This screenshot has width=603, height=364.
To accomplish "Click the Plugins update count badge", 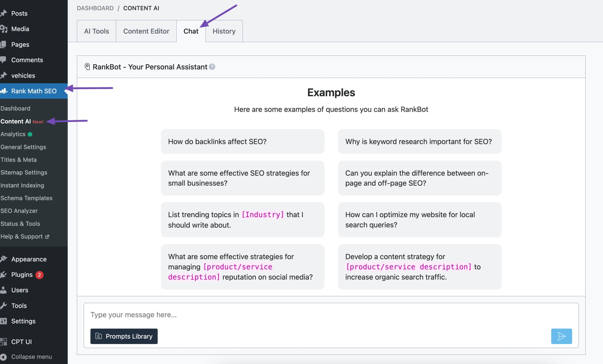I will [x=39, y=275].
